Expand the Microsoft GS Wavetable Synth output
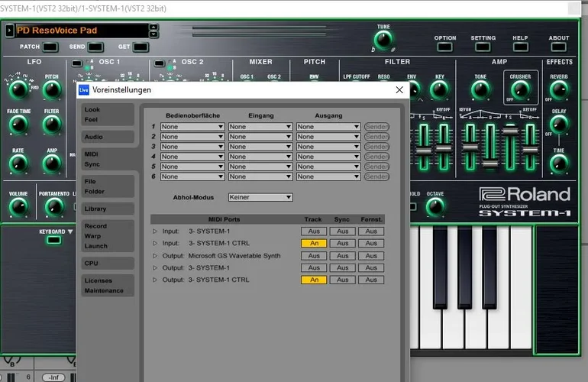 155,256
